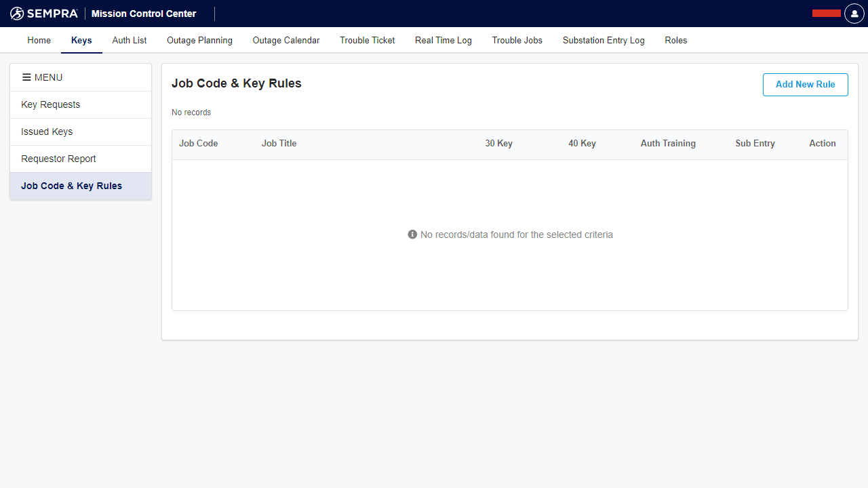The image size is (868, 488).
Task: Open Substation Entry Log tab
Action: pos(604,40)
